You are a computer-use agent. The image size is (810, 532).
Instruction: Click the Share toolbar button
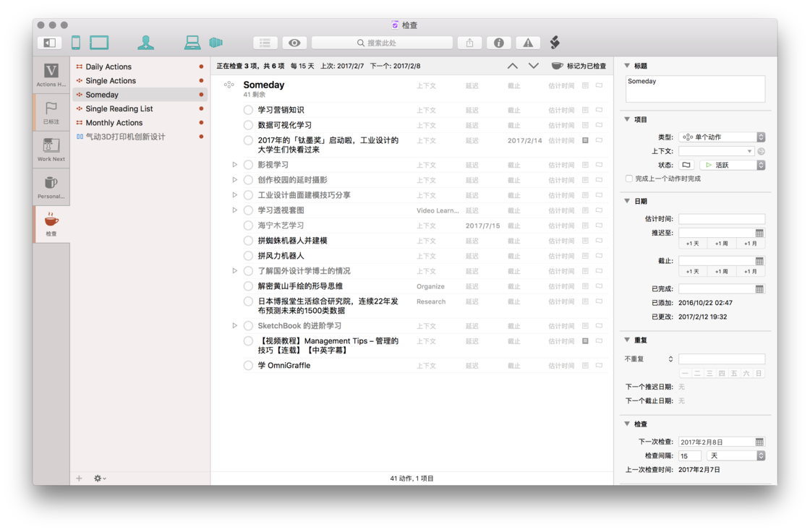[469, 43]
